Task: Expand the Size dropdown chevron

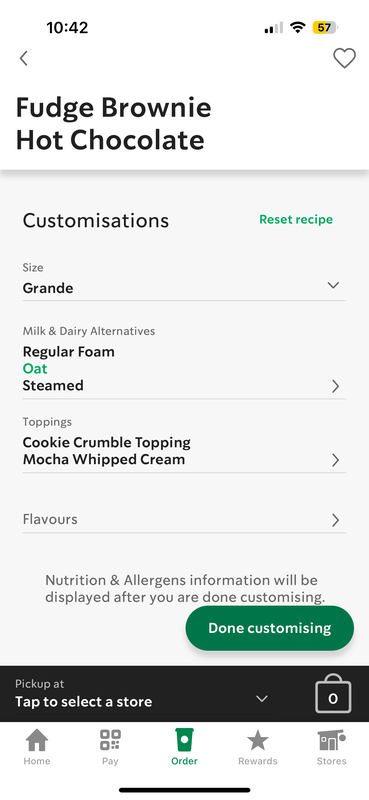Action: coord(333,285)
